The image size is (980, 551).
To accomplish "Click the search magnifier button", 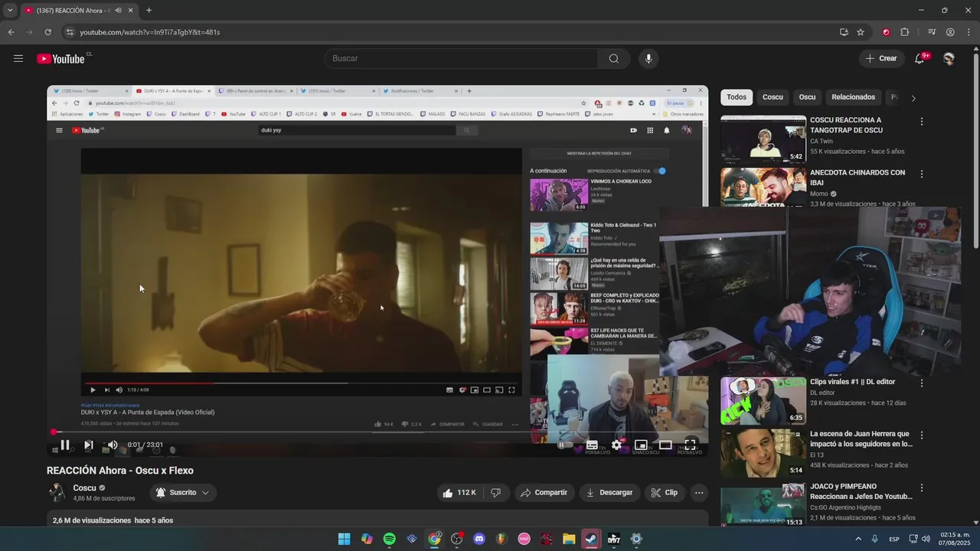I will (614, 58).
